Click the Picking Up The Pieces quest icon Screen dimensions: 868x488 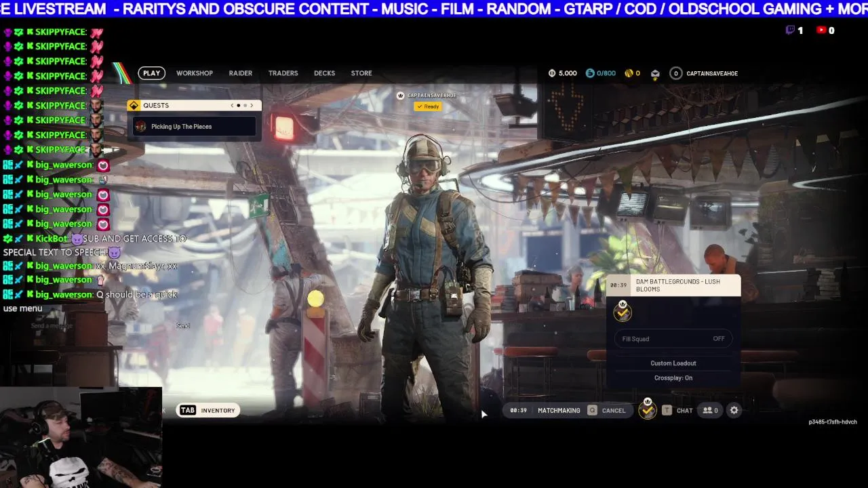[x=140, y=127]
